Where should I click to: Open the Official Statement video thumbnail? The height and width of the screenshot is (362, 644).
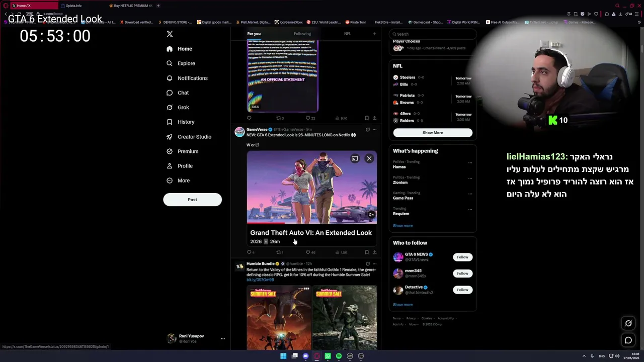(283, 75)
